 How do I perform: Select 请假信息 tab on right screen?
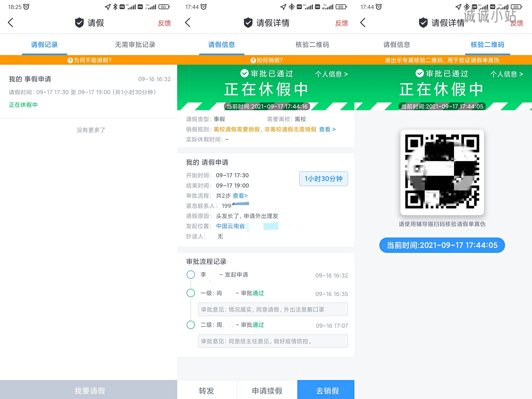click(397, 45)
